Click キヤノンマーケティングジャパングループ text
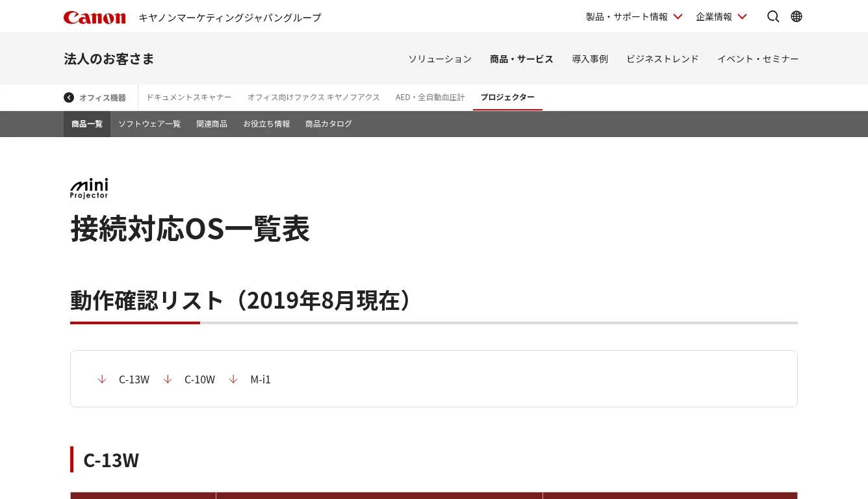Screen dimensions: 868x499 click(230, 18)
